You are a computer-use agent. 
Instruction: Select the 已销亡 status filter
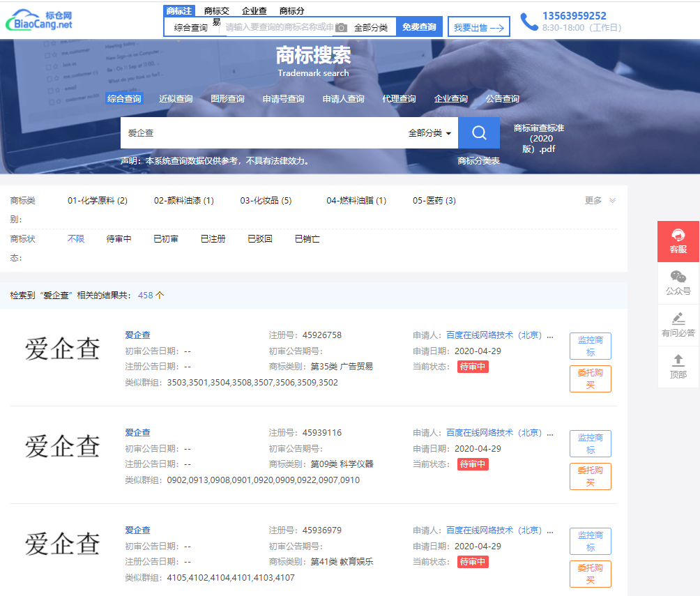click(307, 239)
